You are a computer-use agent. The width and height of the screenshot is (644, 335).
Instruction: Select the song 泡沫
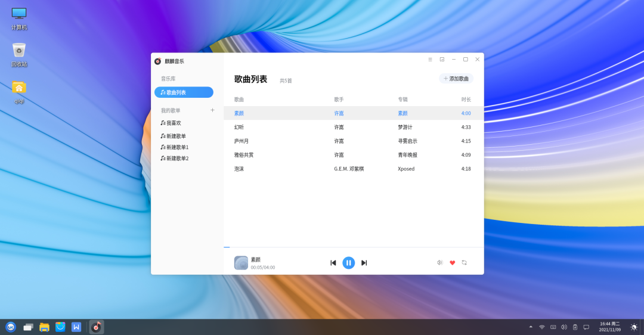[354, 169]
